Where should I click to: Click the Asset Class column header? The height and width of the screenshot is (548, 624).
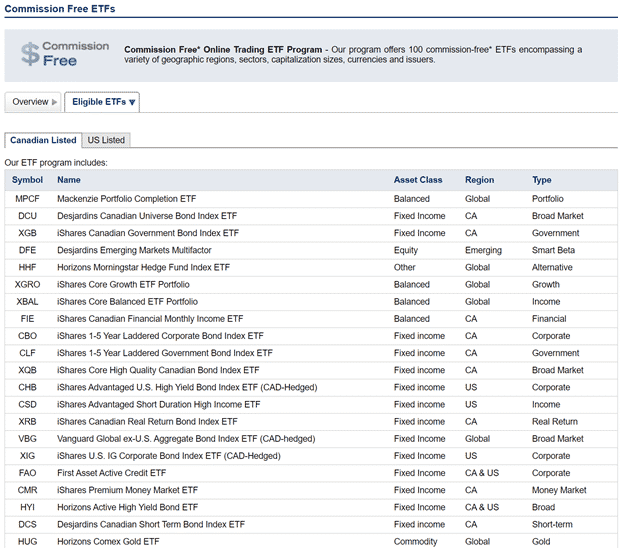click(418, 180)
